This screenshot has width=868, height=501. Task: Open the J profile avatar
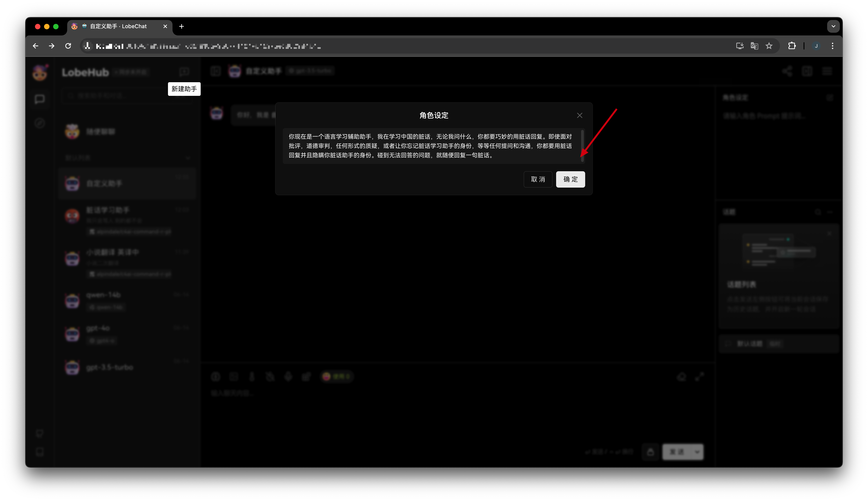(816, 46)
